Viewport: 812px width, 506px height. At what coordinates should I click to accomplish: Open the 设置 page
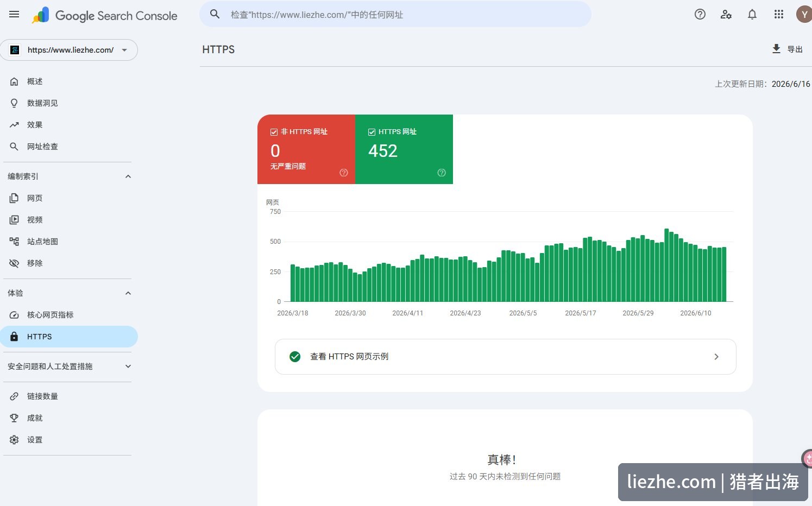point(69,440)
